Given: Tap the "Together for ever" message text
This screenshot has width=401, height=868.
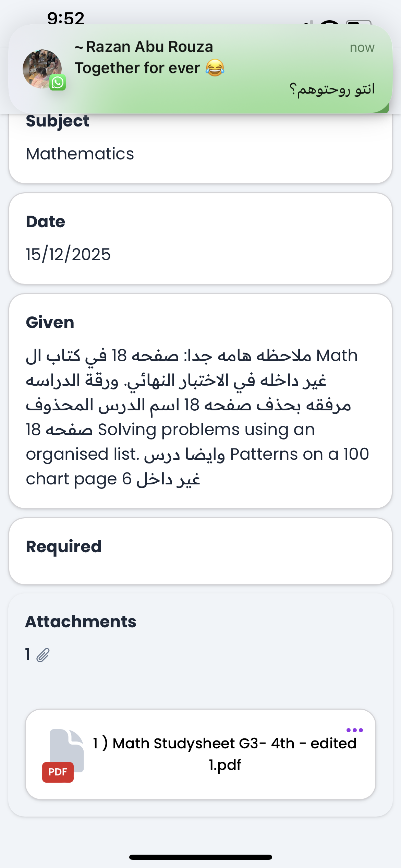Looking at the screenshot, I should 137,68.
